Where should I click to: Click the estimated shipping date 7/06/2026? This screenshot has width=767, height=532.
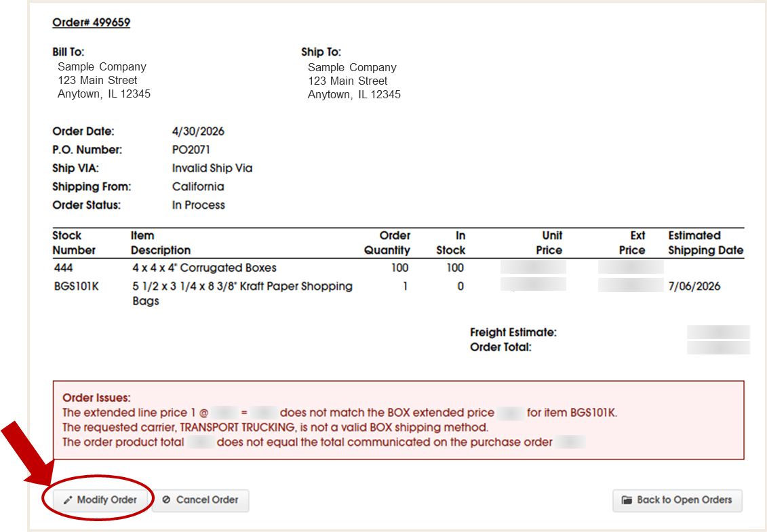(x=694, y=286)
